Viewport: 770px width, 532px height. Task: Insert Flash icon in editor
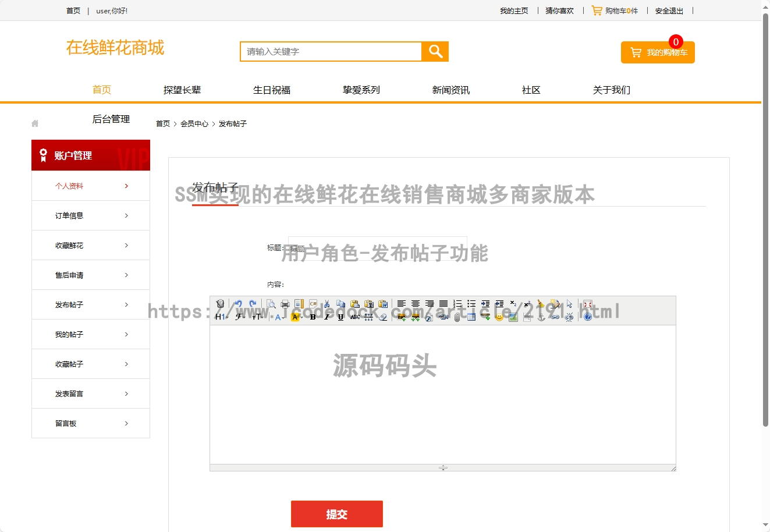(430, 317)
